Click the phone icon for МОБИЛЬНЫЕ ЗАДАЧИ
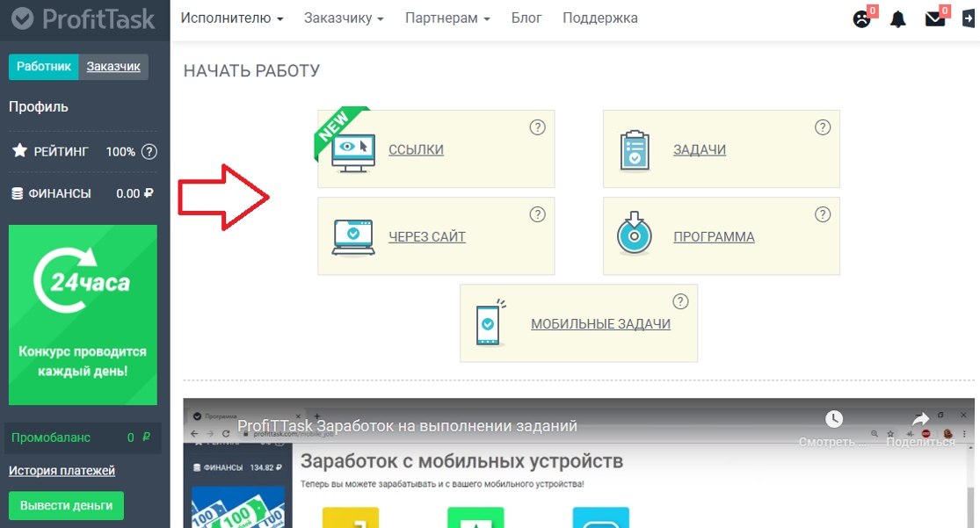Image resolution: width=980 pixels, height=528 pixels. pos(490,322)
